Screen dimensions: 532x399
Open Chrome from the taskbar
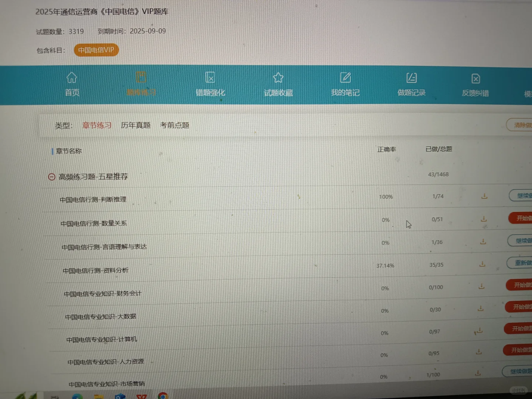click(x=163, y=396)
